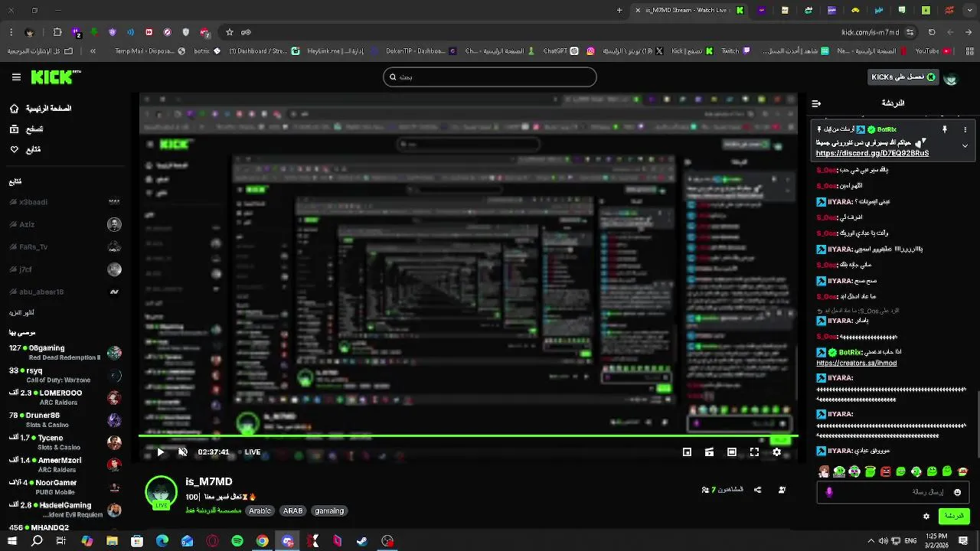
Task: Play the paused stream video
Action: coord(160,452)
